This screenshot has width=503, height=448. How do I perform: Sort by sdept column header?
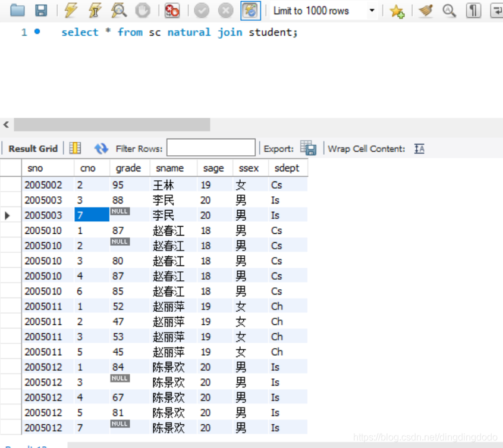(288, 168)
